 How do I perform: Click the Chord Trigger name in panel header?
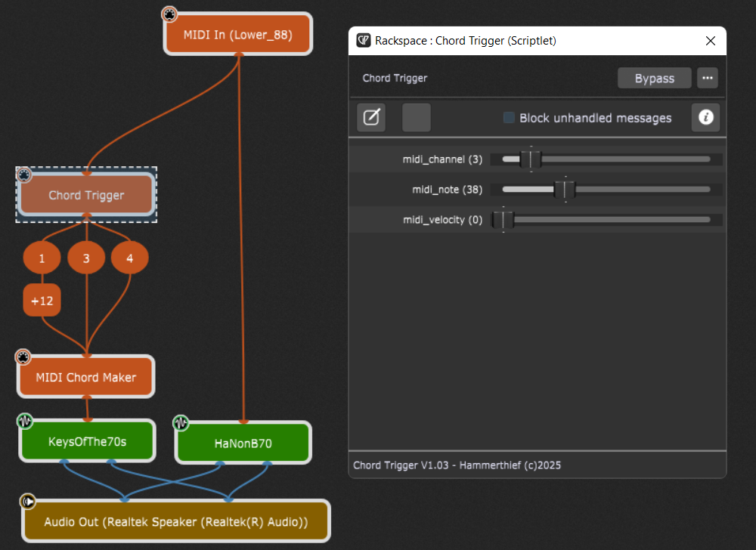(x=395, y=78)
